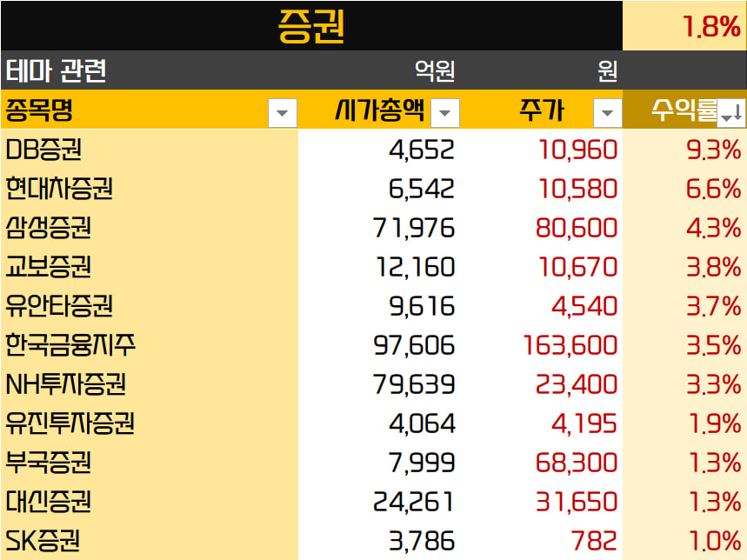747x560 pixels.
Task: Click market cap value 9,616
Action: point(422,306)
